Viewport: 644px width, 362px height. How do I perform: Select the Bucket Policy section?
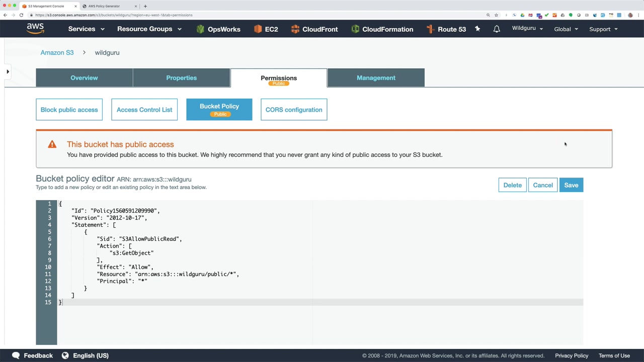pyautogui.click(x=219, y=110)
